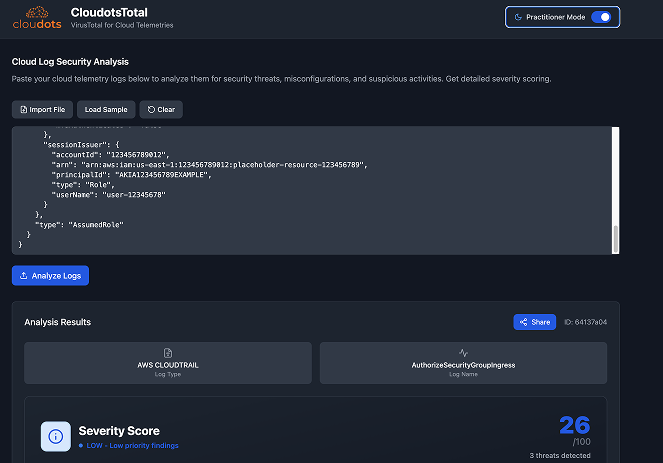This screenshot has height=463, width=663.
Task: Click the log text area vertical scrollbar
Action: pyautogui.click(x=616, y=236)
